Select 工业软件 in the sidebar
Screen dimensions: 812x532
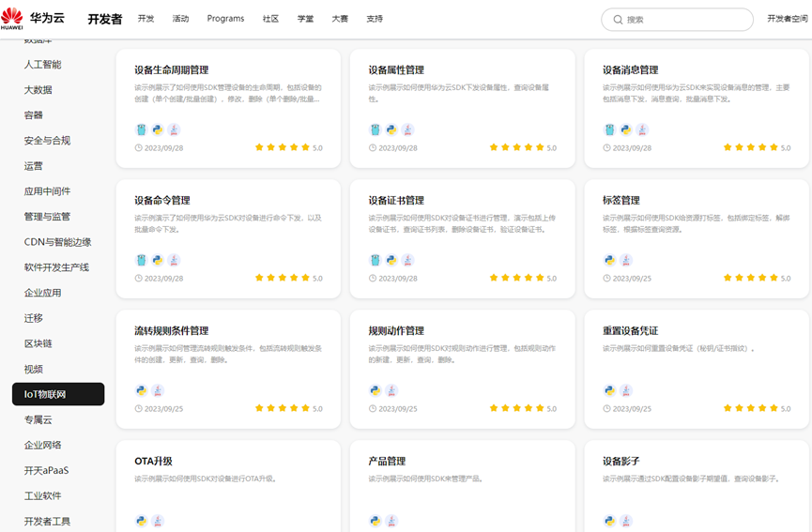(x=42, y=495)
